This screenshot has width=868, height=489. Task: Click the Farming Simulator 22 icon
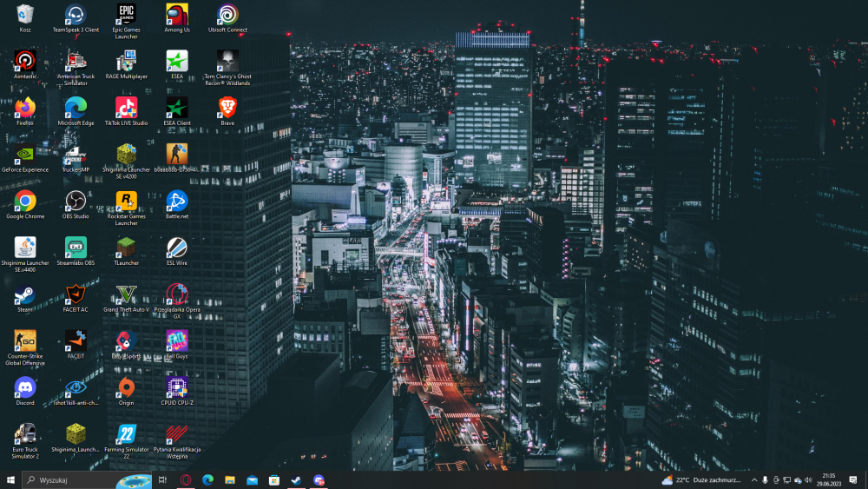126,441
